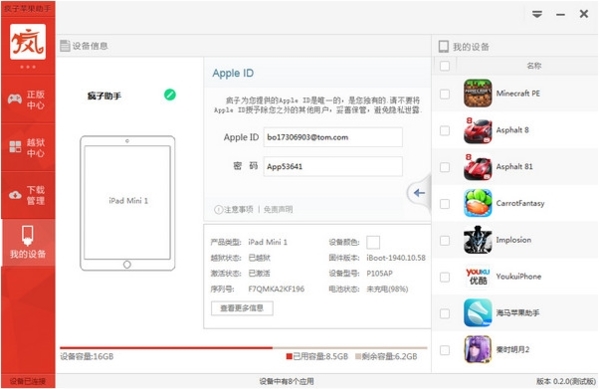Screen dimensions: 600x389
Task: Check the Minecraft PE checkbox
Action: coord(445,94)
